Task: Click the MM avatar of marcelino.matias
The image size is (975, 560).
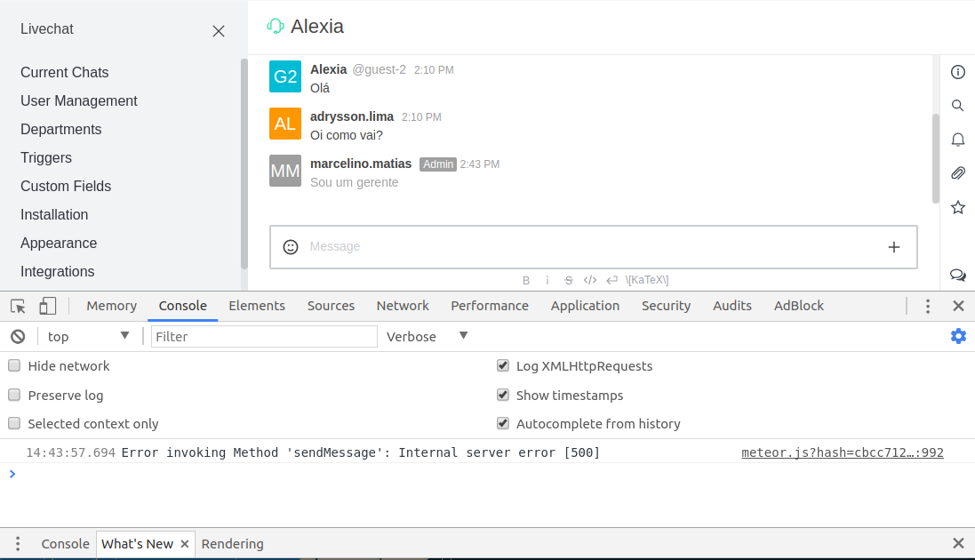Action: 285,171
